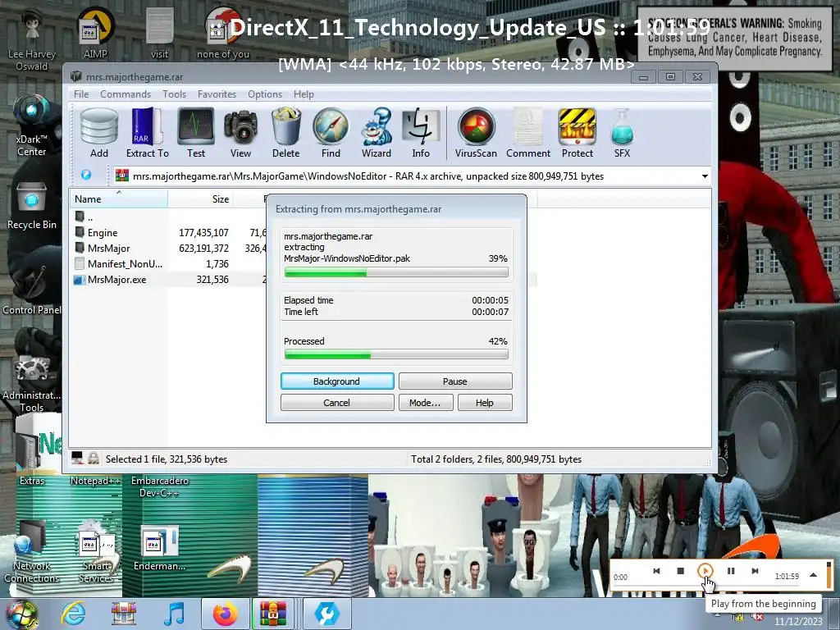Expand the AIMP mini player arrow
The image size is (840, 630).
click(813, 575)
